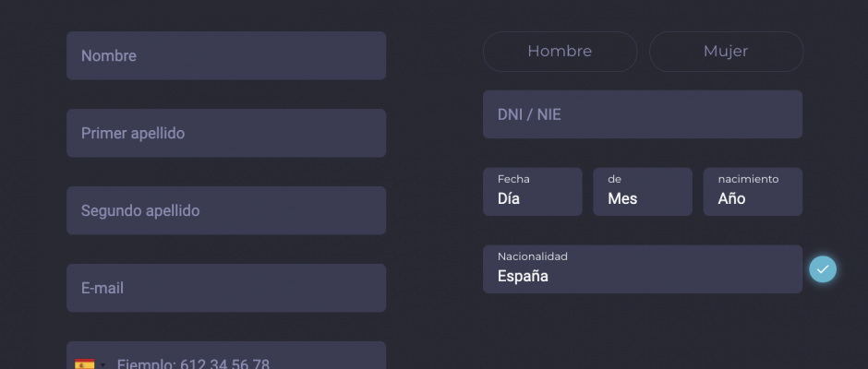
Task: Click the DNI / NIE field
Action: [643, 114]
